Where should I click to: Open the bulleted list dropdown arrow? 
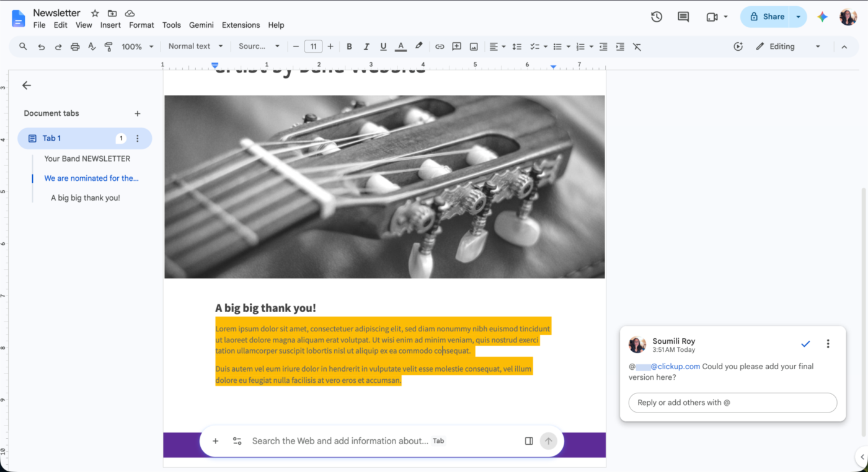[568, 46]
